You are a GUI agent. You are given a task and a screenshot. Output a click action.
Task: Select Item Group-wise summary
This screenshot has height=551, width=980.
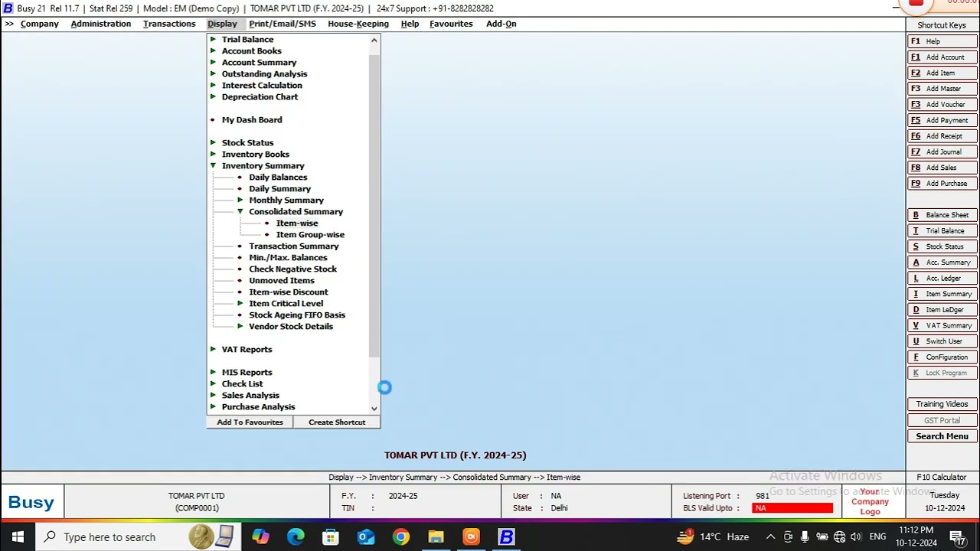pyautogui.click(x=310, y=234)
